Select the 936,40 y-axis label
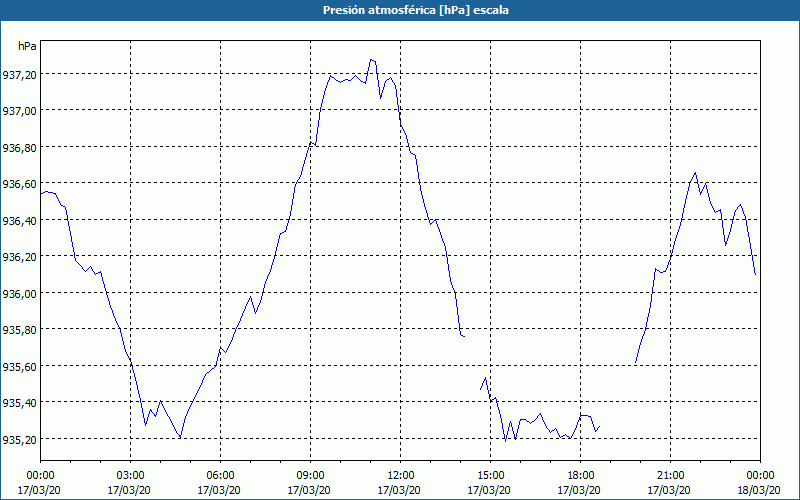 point(19,221)
